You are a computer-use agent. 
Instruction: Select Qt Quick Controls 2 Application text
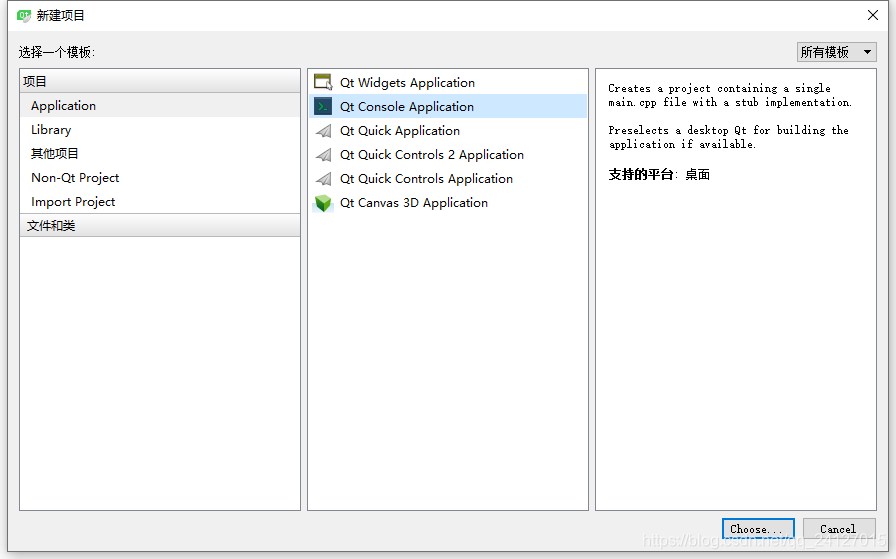click(x=432, y=155)
